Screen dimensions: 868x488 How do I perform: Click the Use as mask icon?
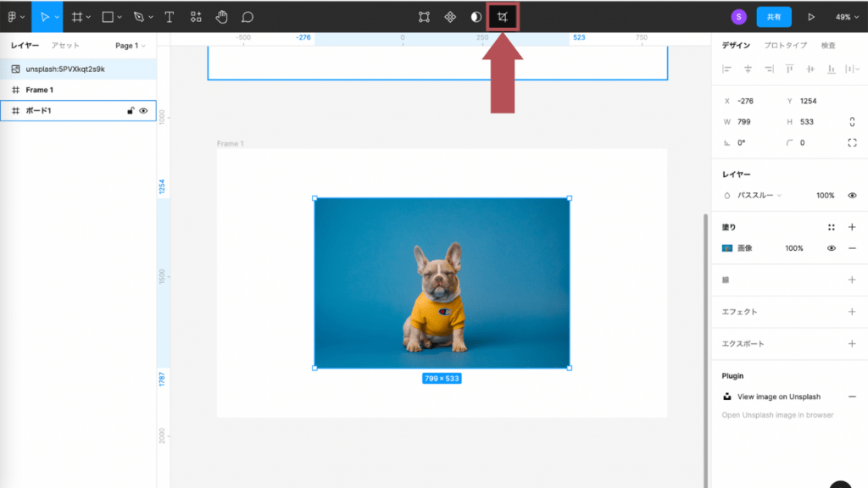click(476, 17)
